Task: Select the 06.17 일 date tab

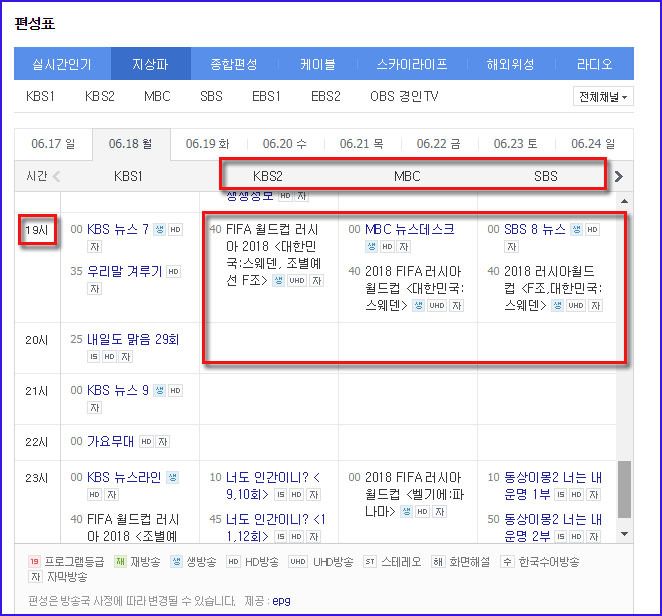Action: point(53,144)
